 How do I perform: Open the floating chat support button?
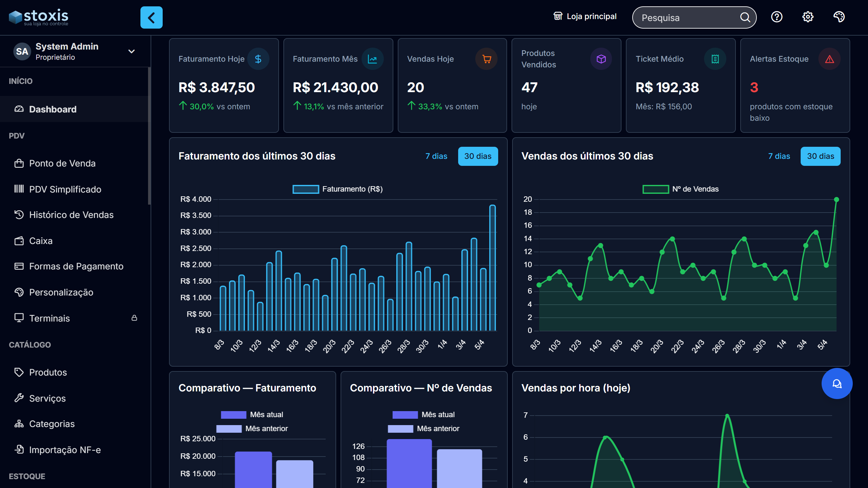tap(837, 383)
